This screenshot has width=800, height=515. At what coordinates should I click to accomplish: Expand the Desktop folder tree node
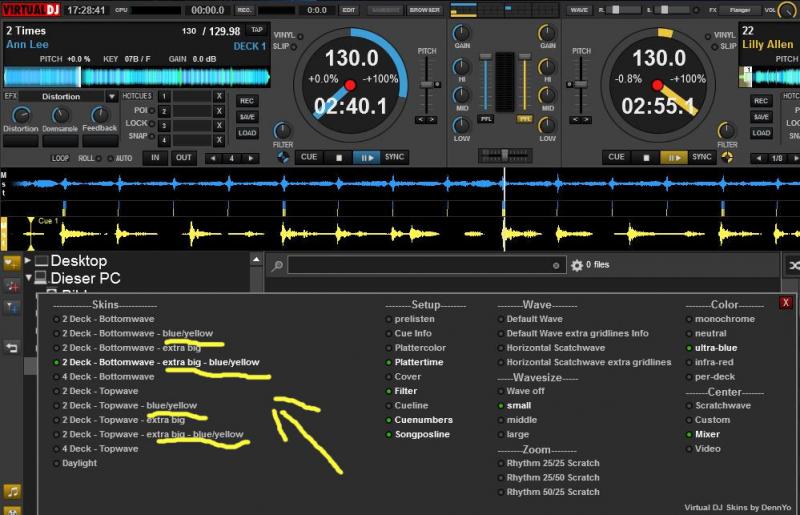[x=28, y=260]
